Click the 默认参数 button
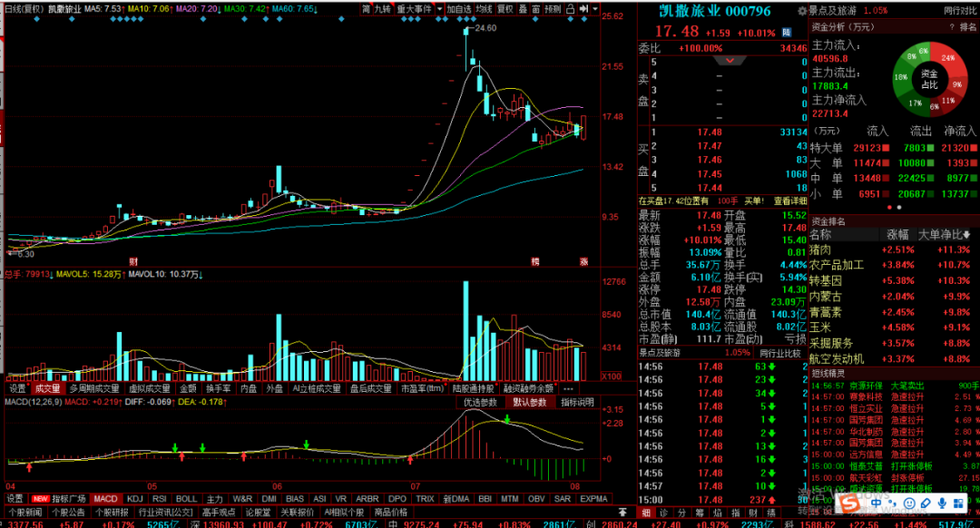Screen dimensions: 980x528 pos(529,403)
